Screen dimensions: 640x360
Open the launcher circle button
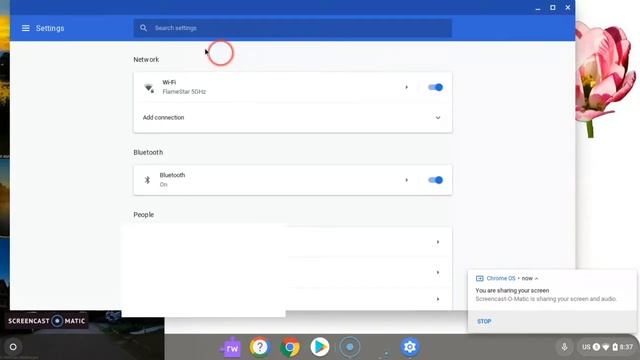pyautogui.click(x=13, y=347)
